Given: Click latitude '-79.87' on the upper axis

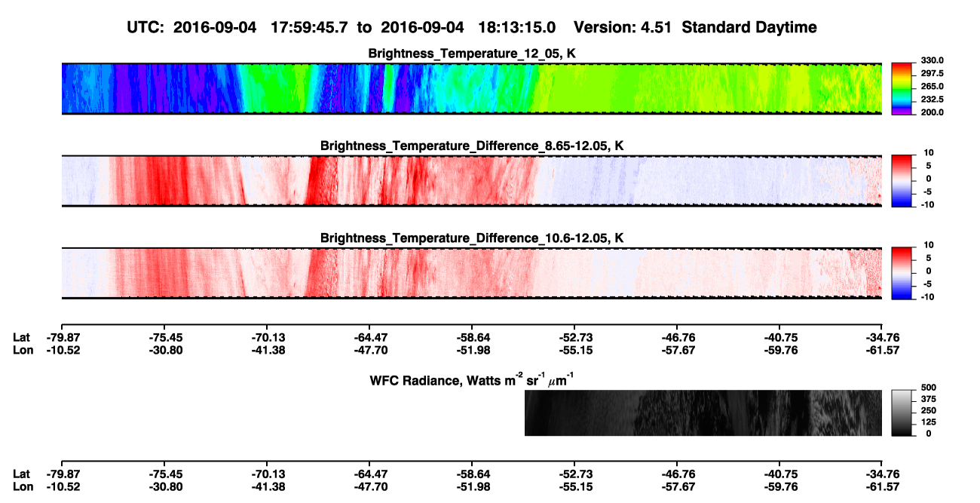Looking at the screenshot, I should (x=62, y=337).
